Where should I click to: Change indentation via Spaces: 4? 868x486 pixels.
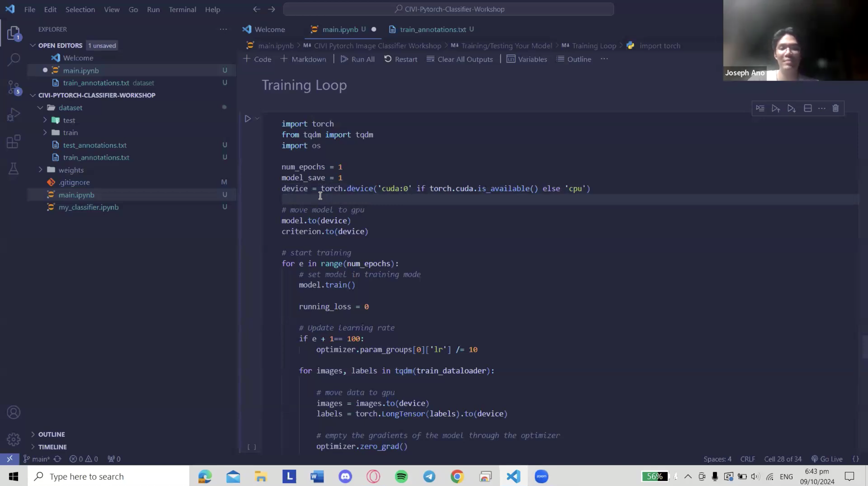717,459
